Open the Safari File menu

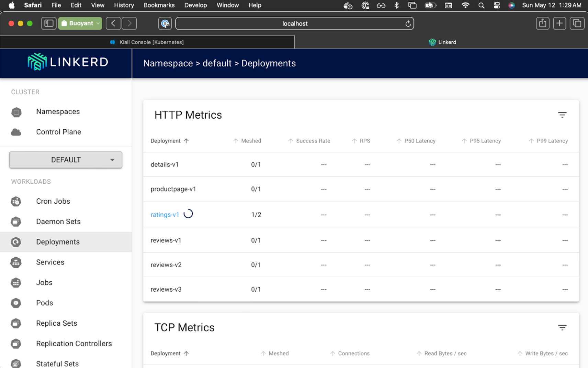point(56,5)
